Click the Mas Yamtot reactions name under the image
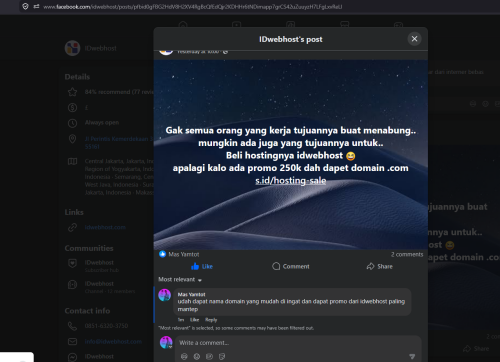The image size is (500, 362). pyautogui.click(x=184, y=254)
